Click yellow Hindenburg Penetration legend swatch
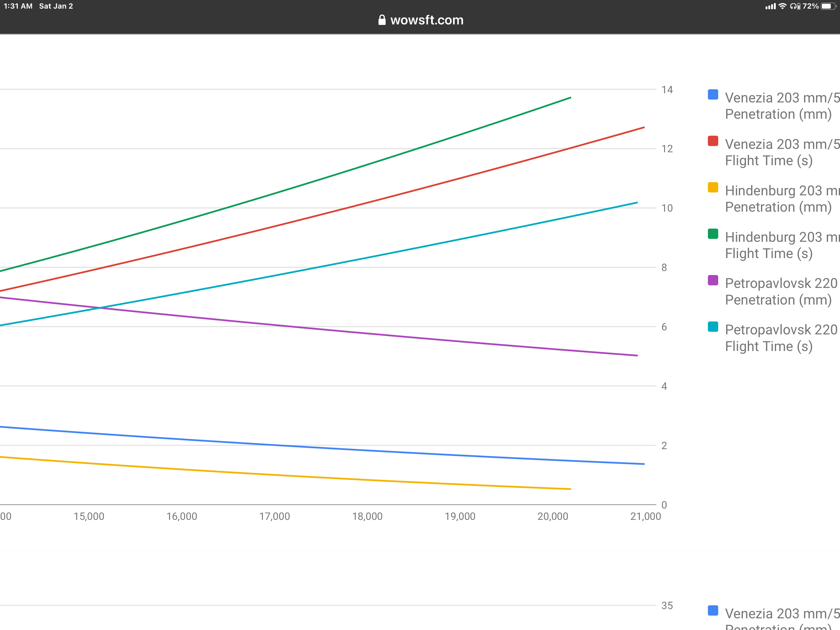Image resolution: width=840 pixels, height=630 pixels. click(x=713, y=187)
